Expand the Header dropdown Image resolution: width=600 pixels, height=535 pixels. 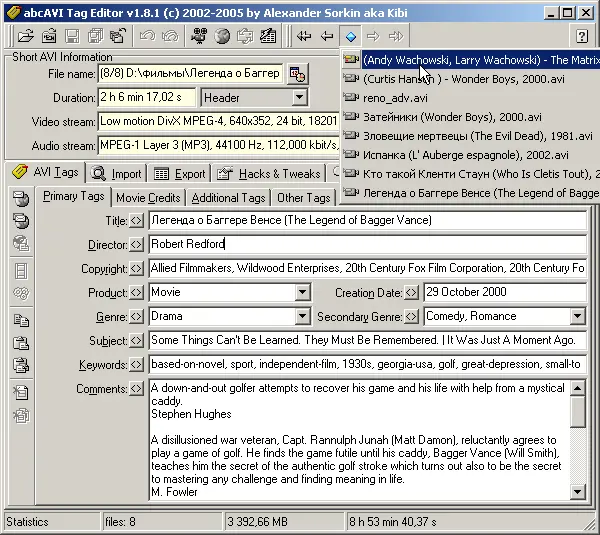coord(299,98)
